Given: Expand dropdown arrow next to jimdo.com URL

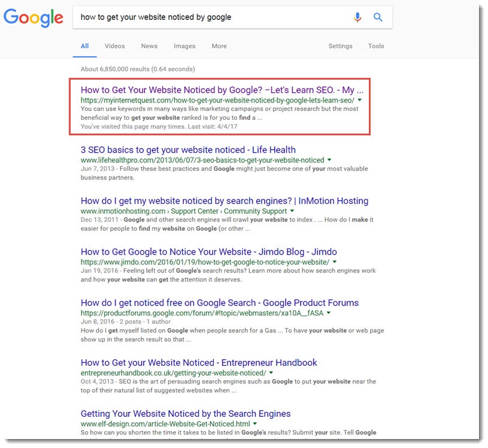Looking at the screenshot, I should point(335,262).
